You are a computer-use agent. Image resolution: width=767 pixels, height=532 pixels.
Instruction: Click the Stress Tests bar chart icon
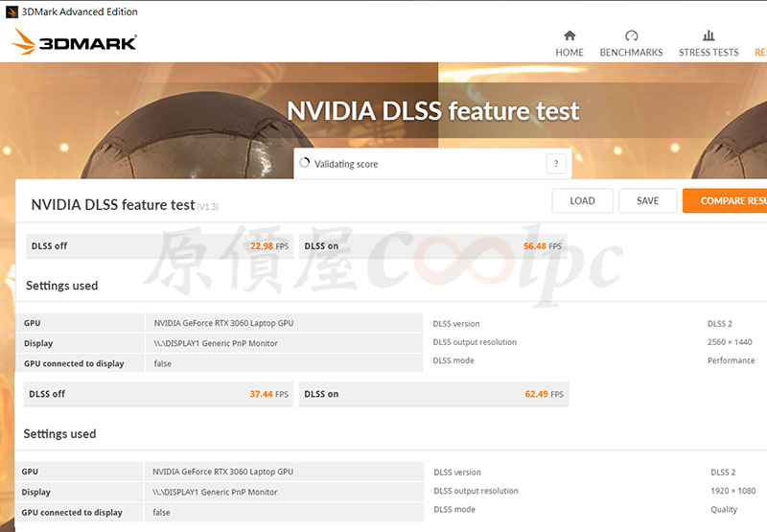709,35
